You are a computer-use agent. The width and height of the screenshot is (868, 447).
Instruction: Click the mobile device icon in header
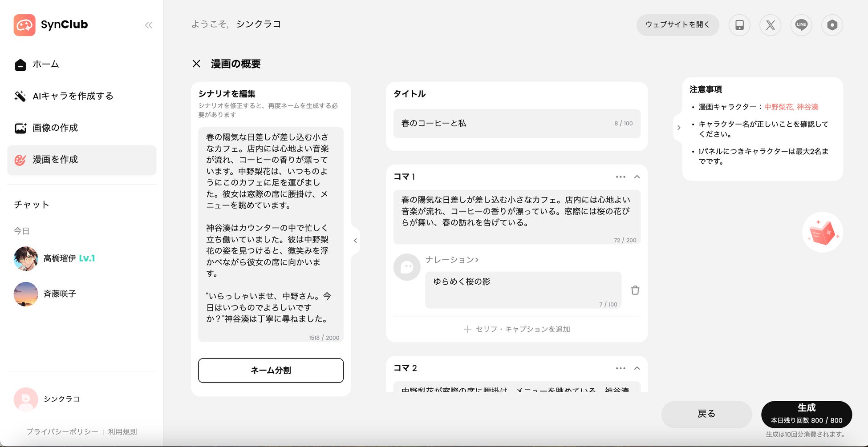[x=739, y=25]
